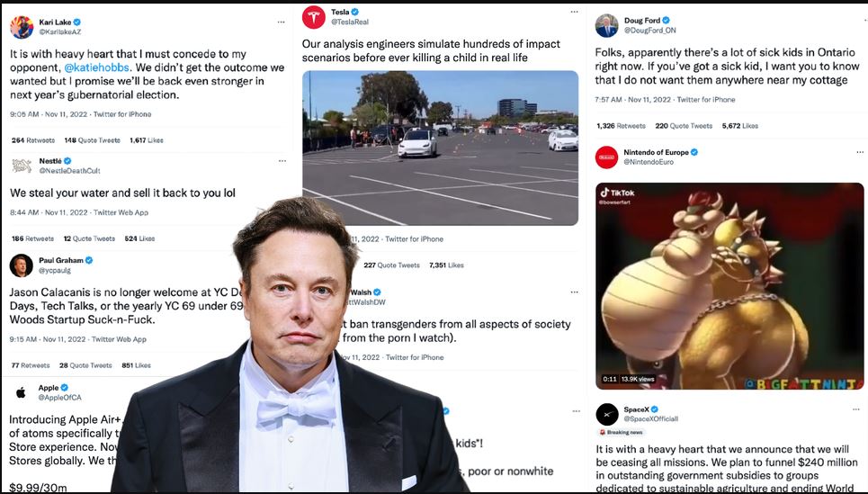Open the Apple logo avatar
Image resolution: width=868 pixels, height=494 pixels.
(x=22, y=392)
